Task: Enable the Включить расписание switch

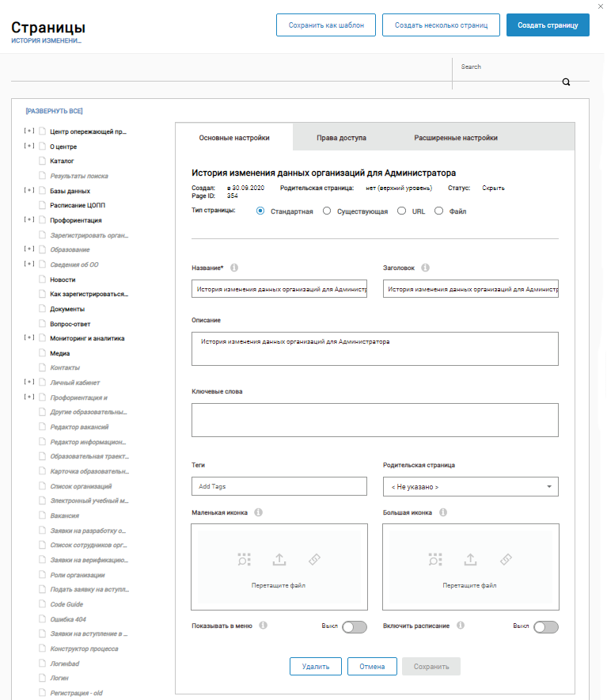Action: point(546,627)
